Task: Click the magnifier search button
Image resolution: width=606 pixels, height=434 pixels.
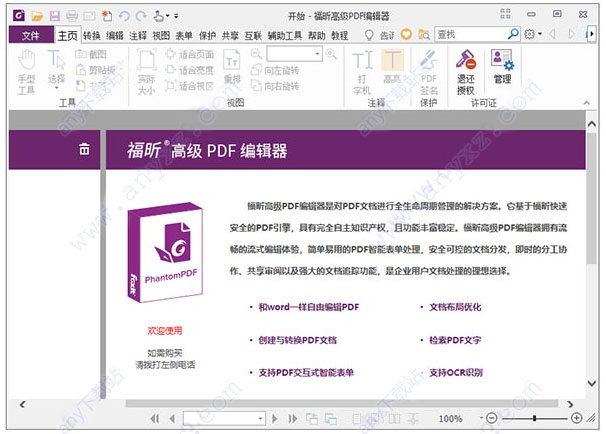Action: [x=513, y=34]
